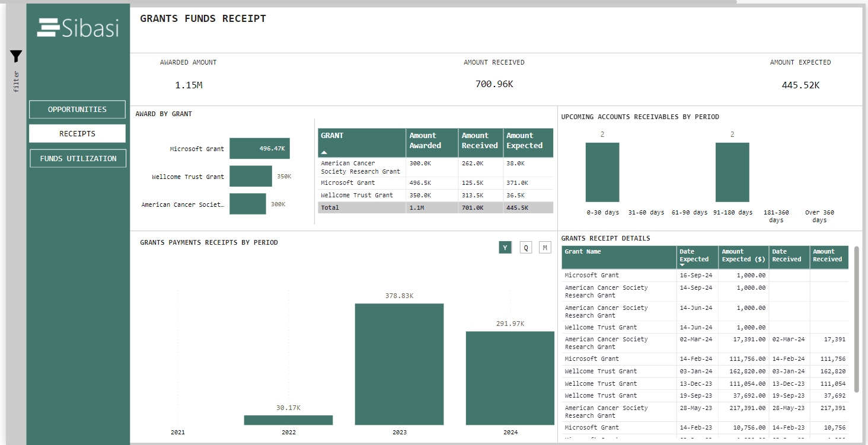Switch period chart to monthly (M)
This screenshot has width=868, height=445.
pos(545,248)
